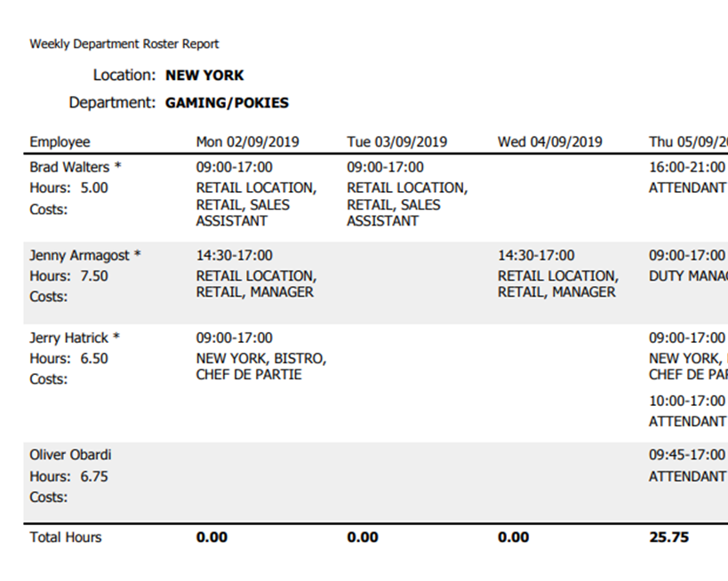Viewport: 728px width, 581px height.
Task: Open Jenny Armagost's Wednesday 14:30-17:00 shift
Action: (536, 255)
